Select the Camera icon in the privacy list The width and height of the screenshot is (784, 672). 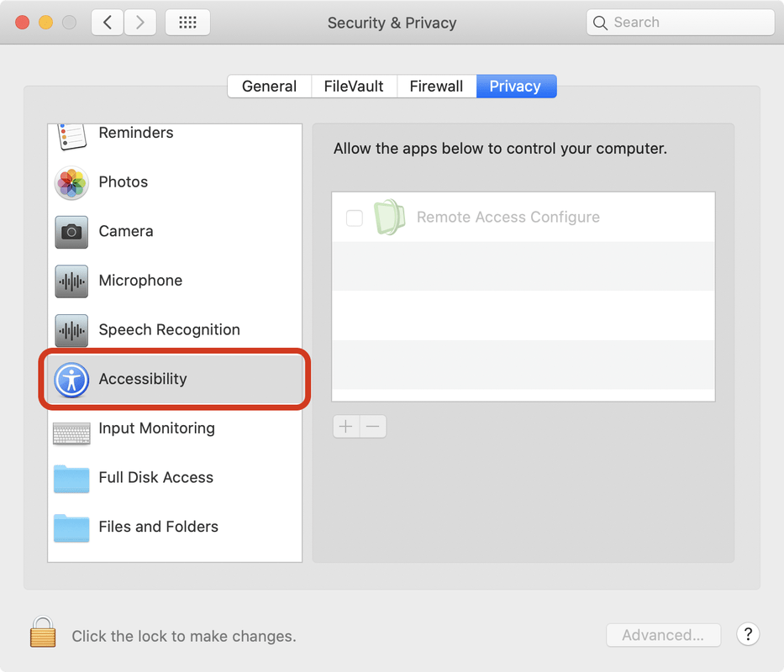coord(71,232)
